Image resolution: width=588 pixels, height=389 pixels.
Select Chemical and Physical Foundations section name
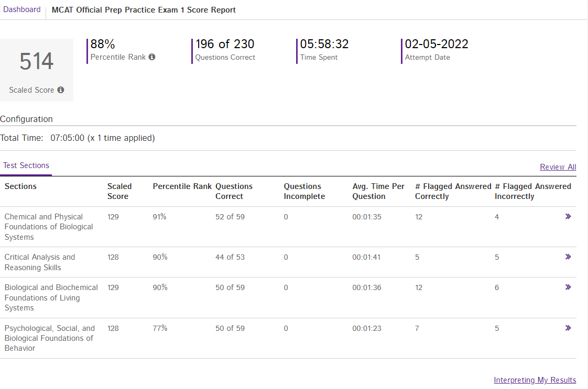point(49,227)
